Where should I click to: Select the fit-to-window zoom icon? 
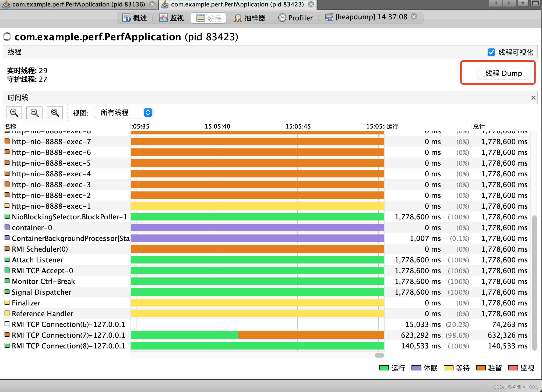coord(55,113)
